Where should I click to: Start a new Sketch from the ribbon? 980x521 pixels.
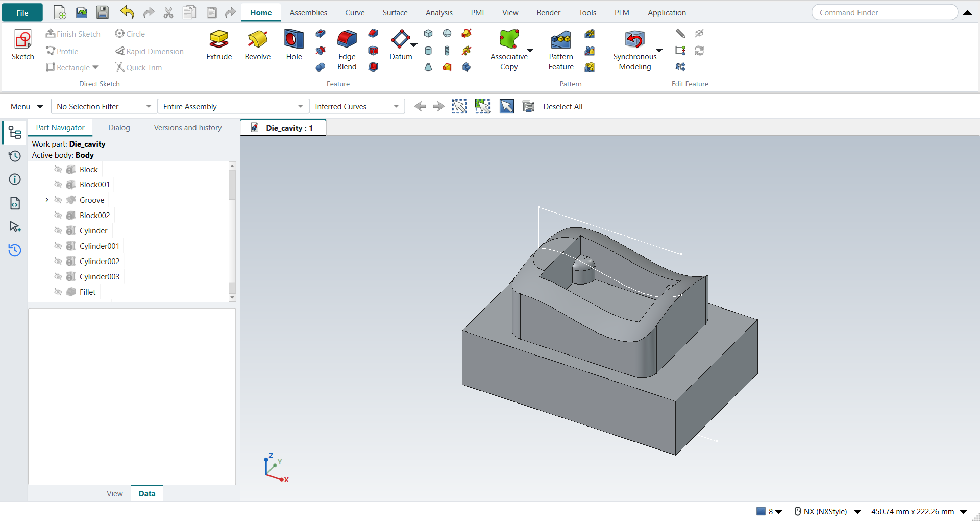tap(23, 45)
